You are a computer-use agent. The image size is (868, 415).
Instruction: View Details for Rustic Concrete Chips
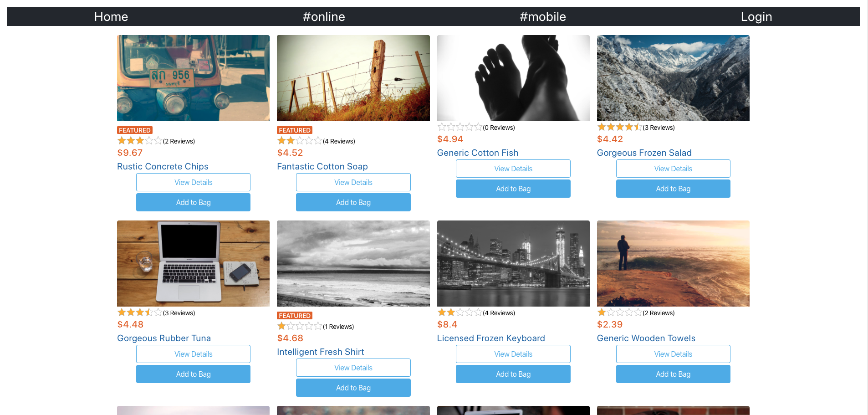(x=193, y=182)
